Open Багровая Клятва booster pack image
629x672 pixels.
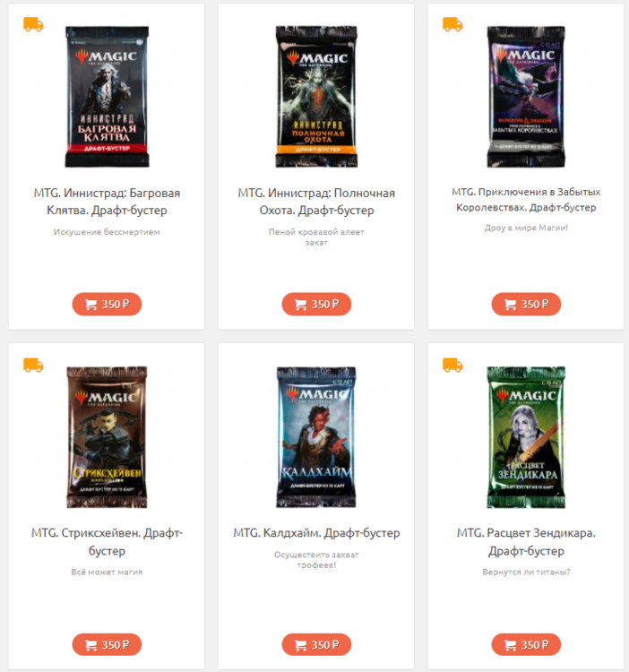(x=107, y=97)
